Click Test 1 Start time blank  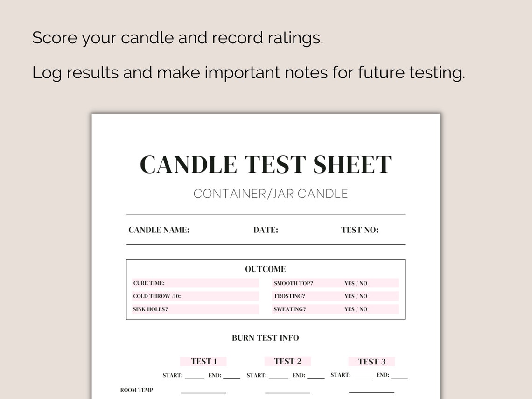click(195, 376)
